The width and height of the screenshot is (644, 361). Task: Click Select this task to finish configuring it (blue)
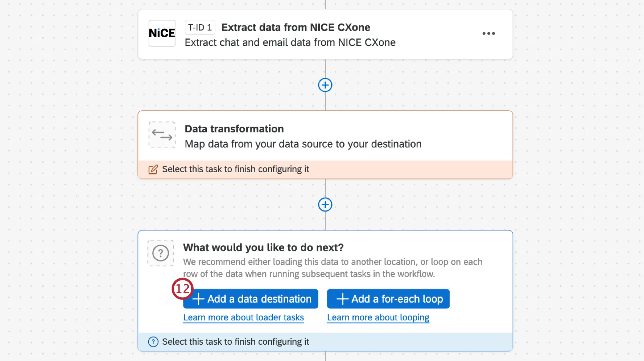pyautogui.click(x=235, y=341)
